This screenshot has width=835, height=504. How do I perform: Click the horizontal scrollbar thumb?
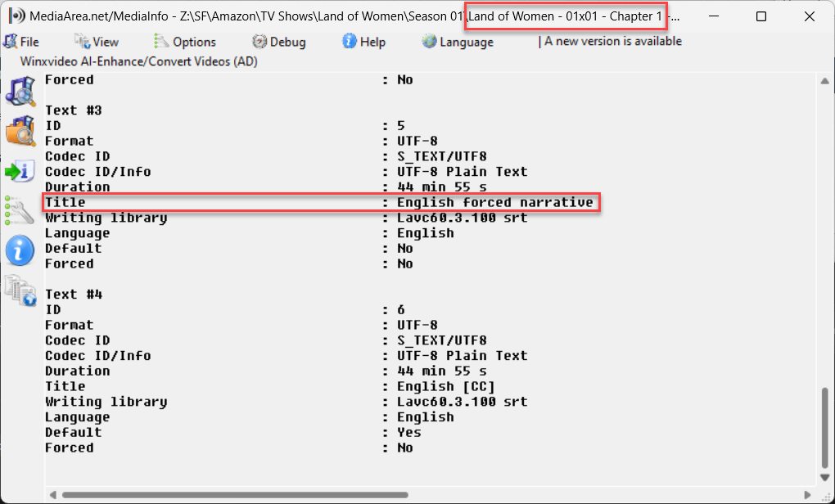235,495
